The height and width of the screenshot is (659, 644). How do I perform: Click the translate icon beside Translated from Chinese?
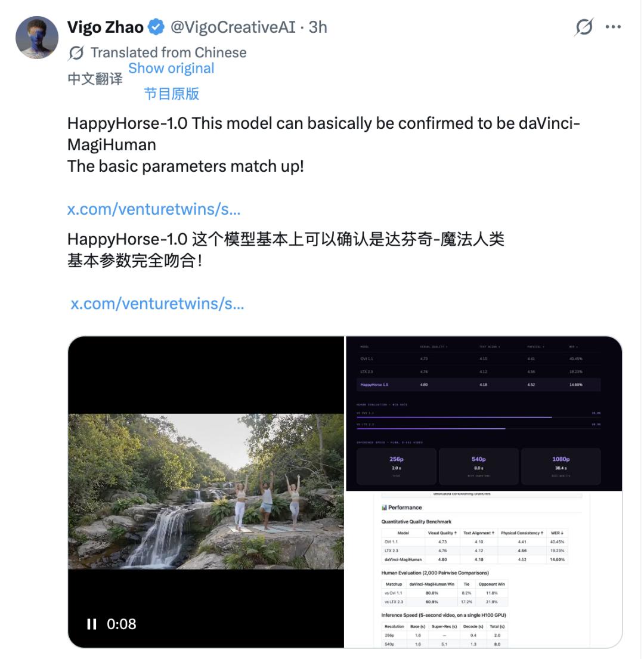(x=76, y=52)
